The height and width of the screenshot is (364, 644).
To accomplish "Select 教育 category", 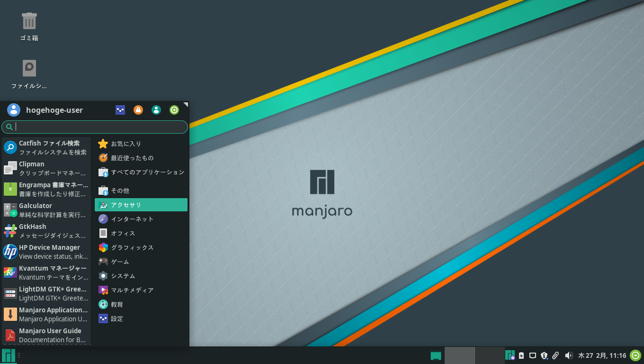I will point(141,304).
